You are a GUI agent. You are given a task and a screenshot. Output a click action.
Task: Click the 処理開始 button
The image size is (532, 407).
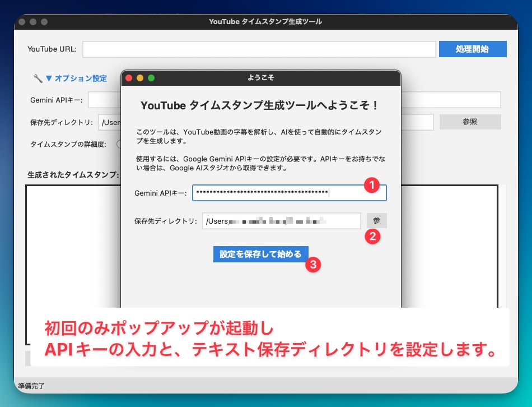[x=473, y=49]
